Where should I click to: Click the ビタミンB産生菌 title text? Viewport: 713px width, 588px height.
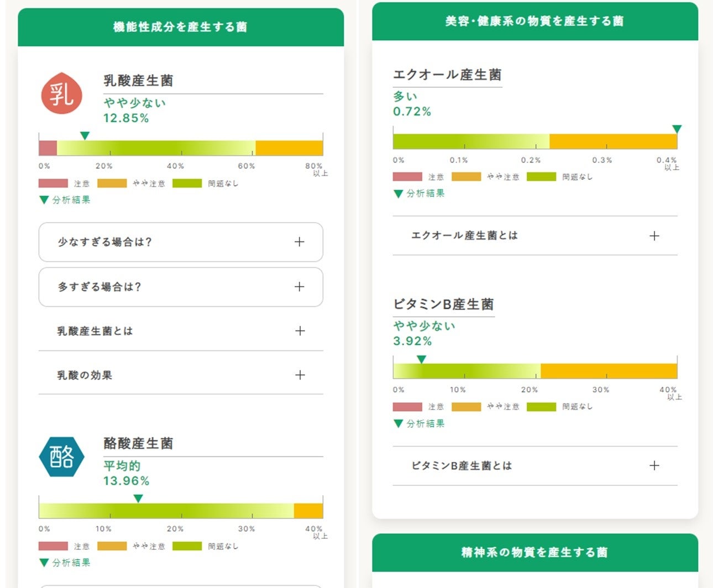[x=443, y=305]
